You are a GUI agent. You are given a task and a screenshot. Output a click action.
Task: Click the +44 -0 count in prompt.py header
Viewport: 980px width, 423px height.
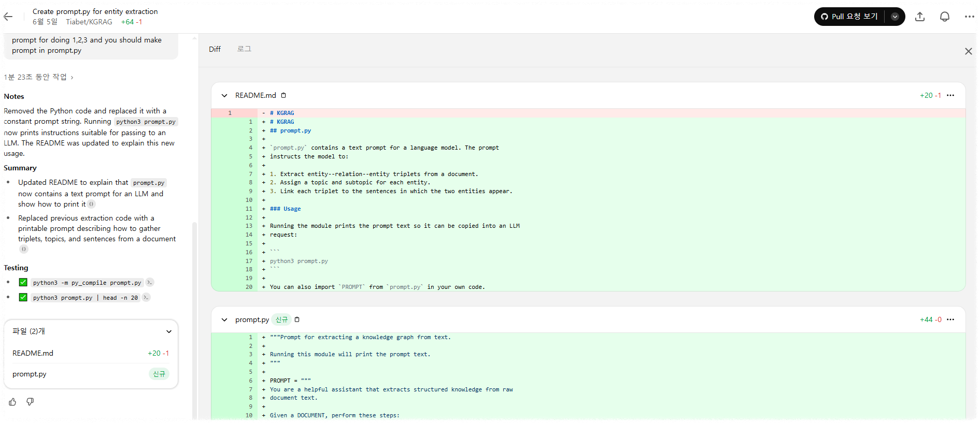930,319
